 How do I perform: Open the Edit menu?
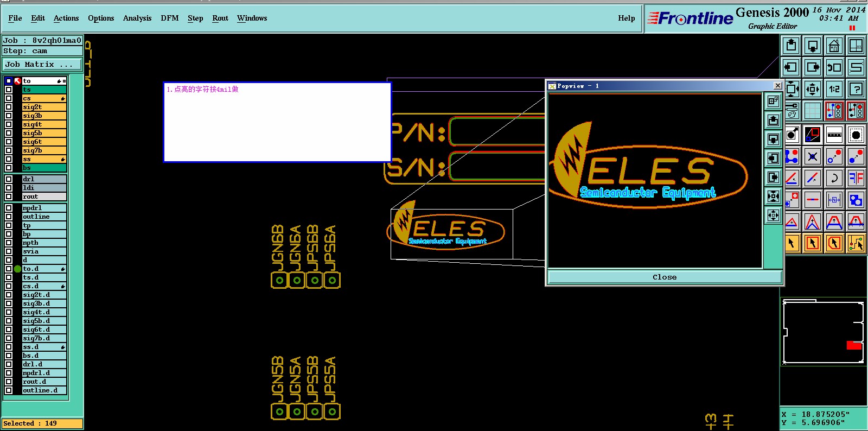[38, 18]
